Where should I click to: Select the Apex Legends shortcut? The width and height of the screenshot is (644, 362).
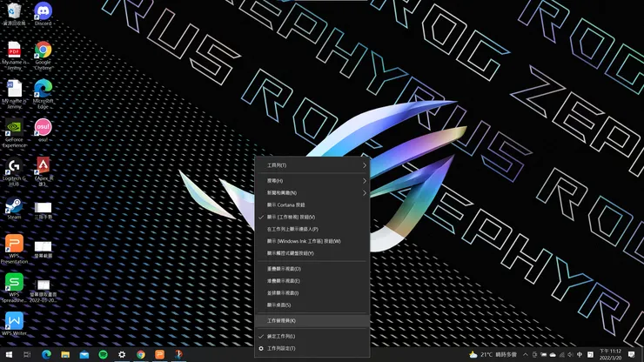(x=44, y=171)
